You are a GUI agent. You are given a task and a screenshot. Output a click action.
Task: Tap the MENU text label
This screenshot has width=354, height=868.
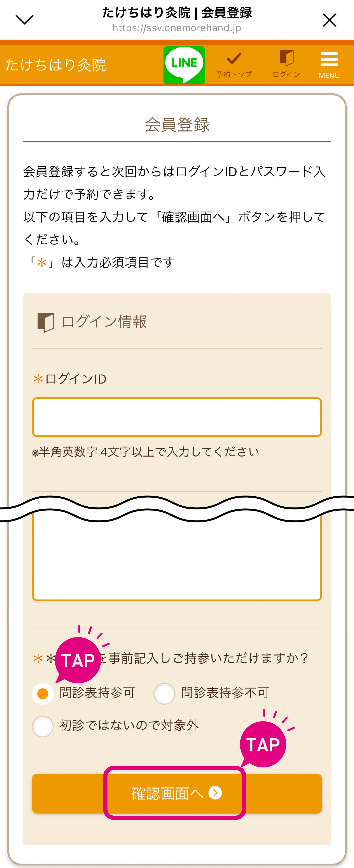pos(329,76)
